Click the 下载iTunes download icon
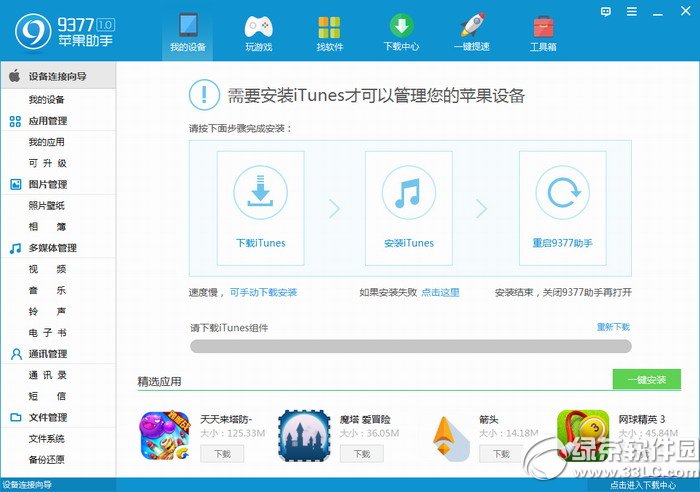This screenshot has width=700, height=492. click(x=260, y=192)
